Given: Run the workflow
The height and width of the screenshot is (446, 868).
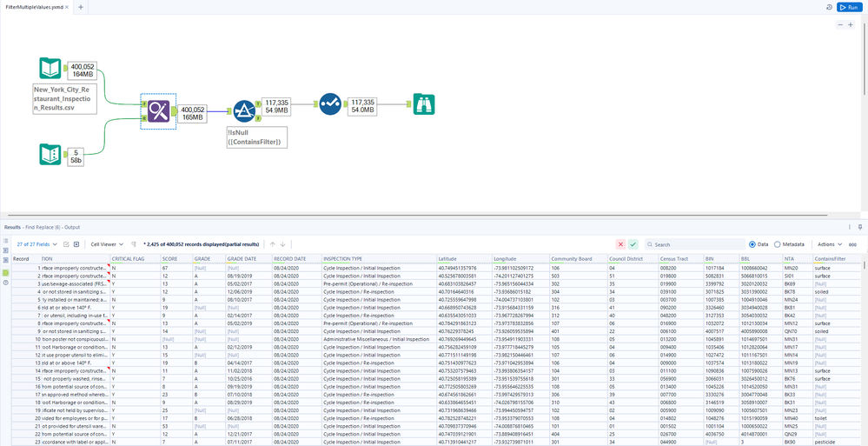Looking at the screenshot, I should tap(851, 7).
